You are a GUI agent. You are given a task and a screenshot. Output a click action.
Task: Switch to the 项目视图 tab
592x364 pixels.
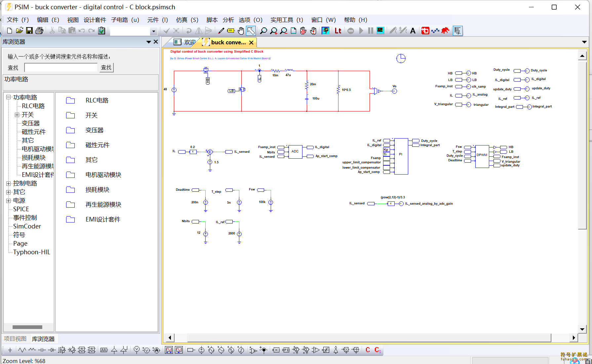point(15,339)
